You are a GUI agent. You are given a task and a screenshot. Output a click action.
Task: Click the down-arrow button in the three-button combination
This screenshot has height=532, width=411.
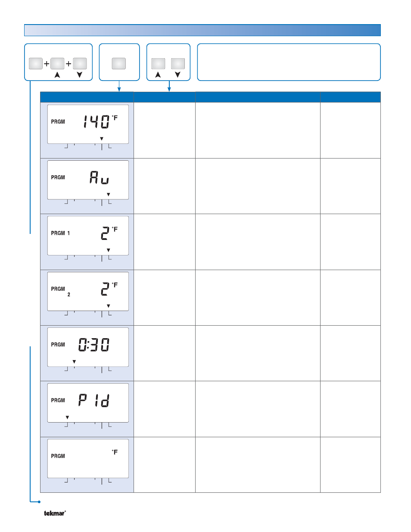[x=80, y=63]
